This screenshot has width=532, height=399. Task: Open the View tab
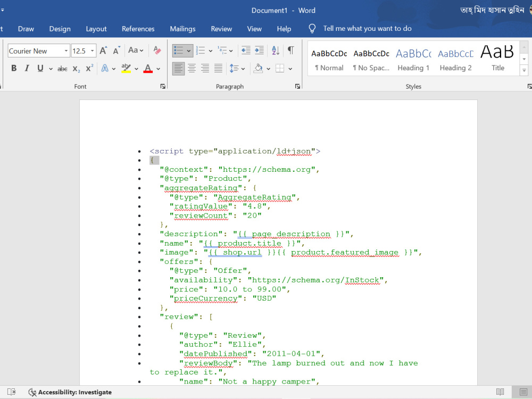point(254,29)
